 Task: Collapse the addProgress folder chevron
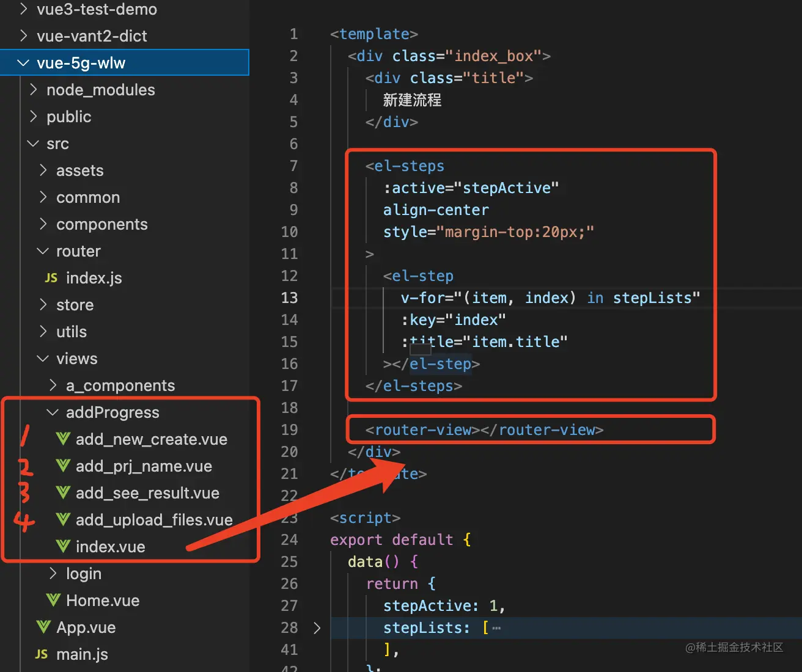tap(53, 412)
